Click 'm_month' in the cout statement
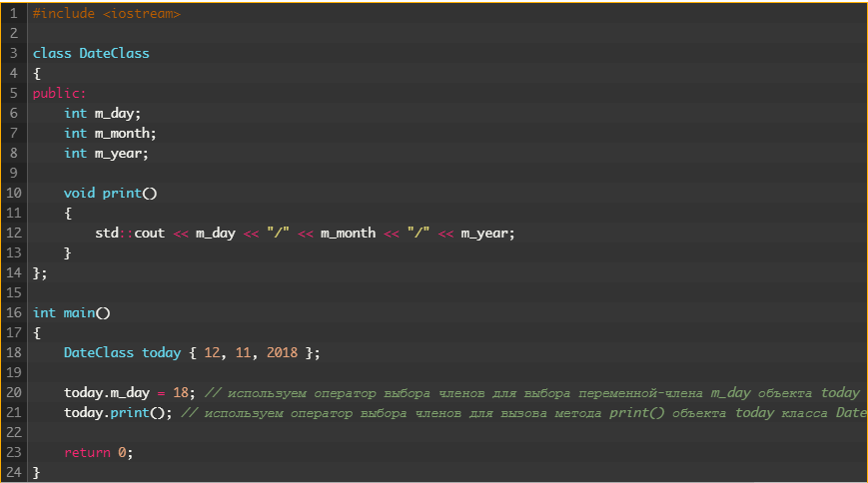 coord(349,233)
